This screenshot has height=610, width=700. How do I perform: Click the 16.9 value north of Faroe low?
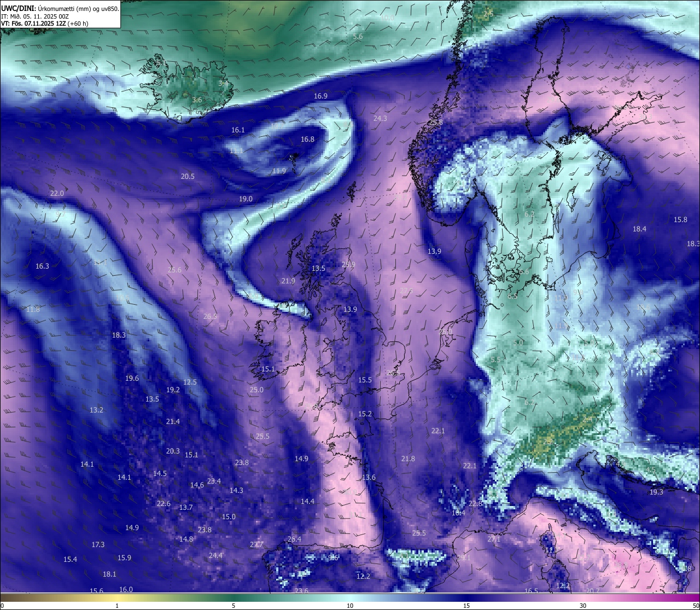tap(320, 96)
